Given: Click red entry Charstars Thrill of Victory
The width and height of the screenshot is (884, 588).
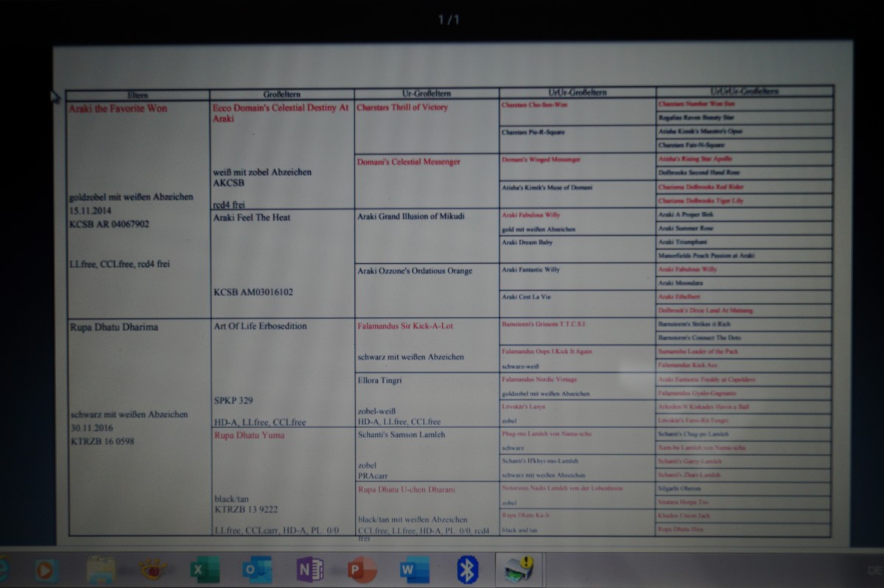Looking at the screenshot, I should 401,108.
